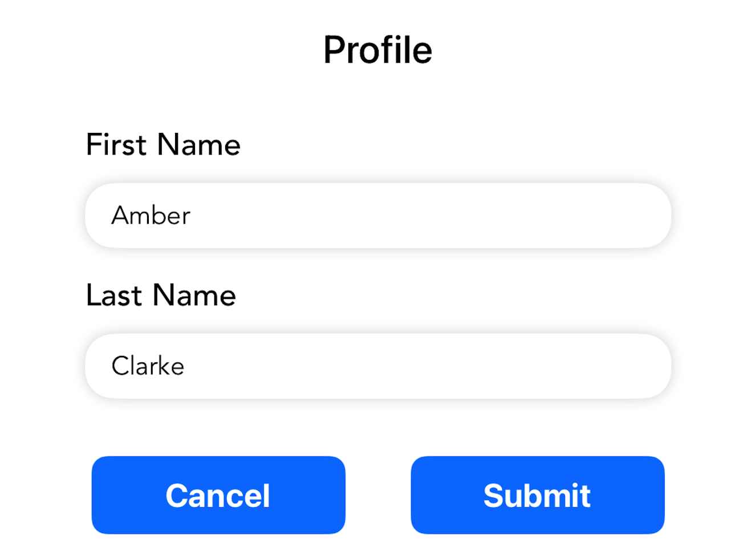Viewport: 756px width, 559px height.
Task: Place cursor after Clarke in Last Name
Action: point(186,366)
